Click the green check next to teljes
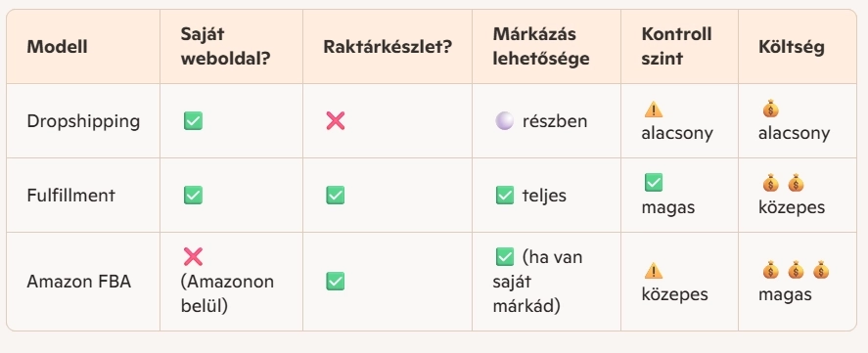Image resolution: width=868 pixels, height=353 pixels. click(504, 195)
